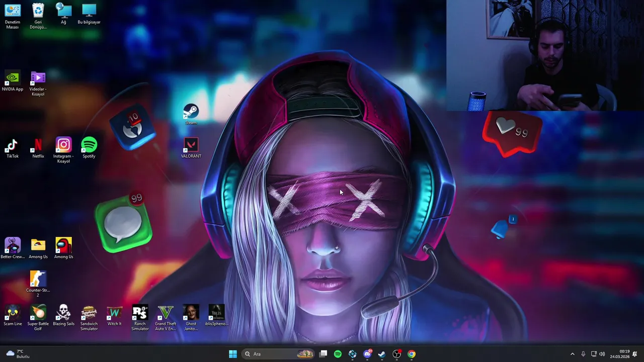644x362 pixels.
Task: Select the Netflix desktop shortcut
Action: (x=38, y=148)
